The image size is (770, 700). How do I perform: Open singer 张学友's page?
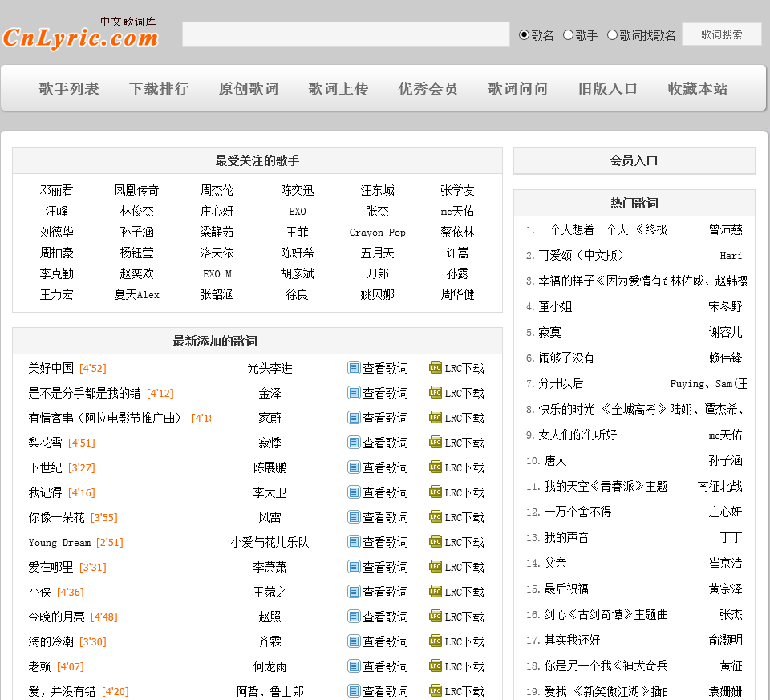(x=458, y=190)
